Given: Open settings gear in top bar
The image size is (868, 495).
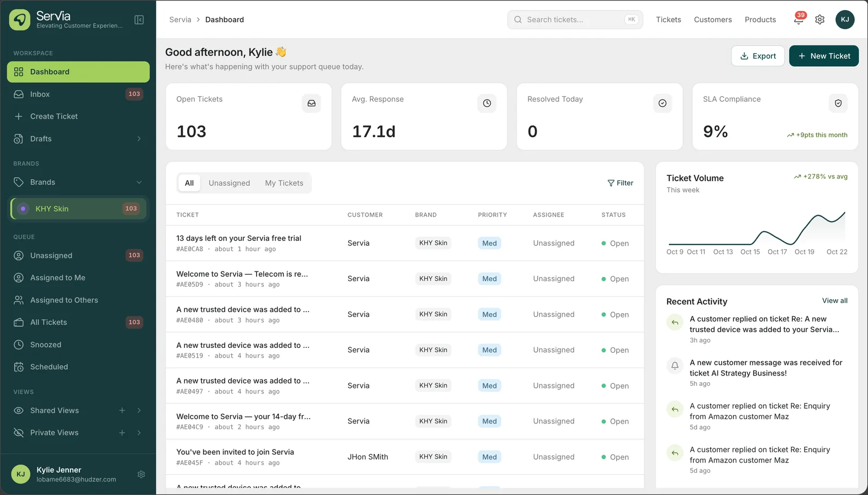Looking at the screenshot, I should point(820,20).
